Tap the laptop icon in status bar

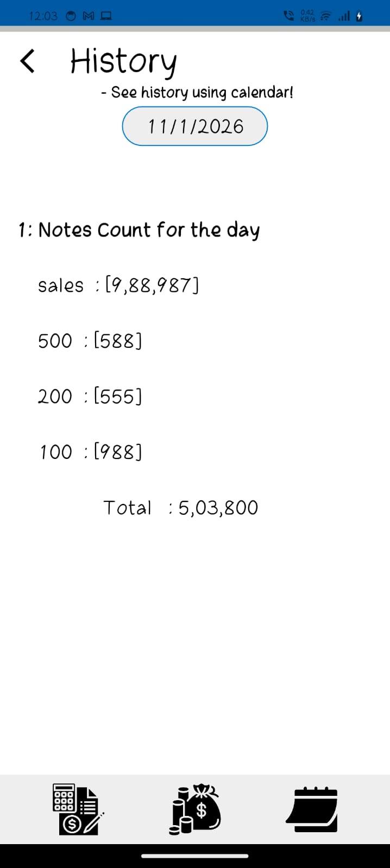pyautogui.click(x=106, y=16)
